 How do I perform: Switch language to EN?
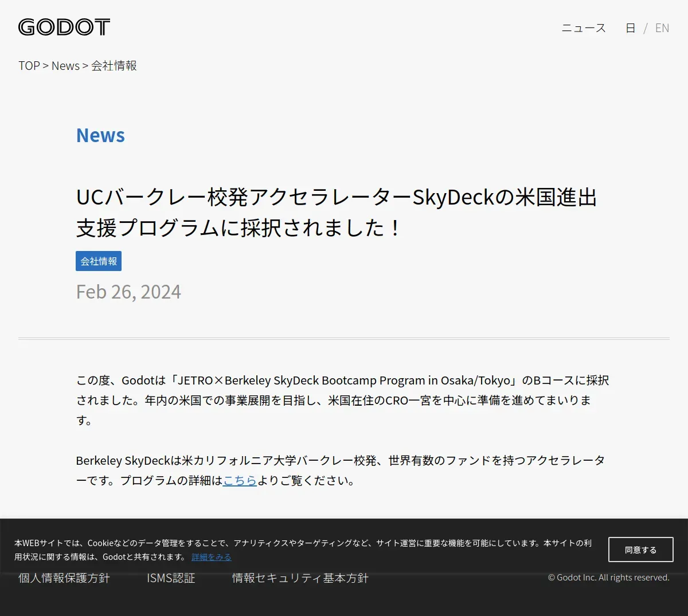(x=662, y=28)
